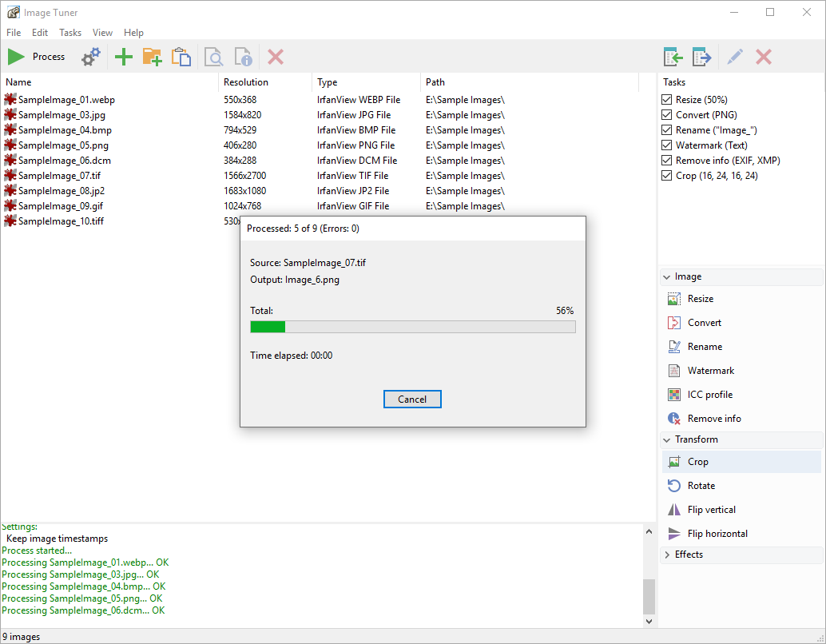Select the paste from clipboard icon
Screen dimensions: 826x644
(x=181, y=57)
